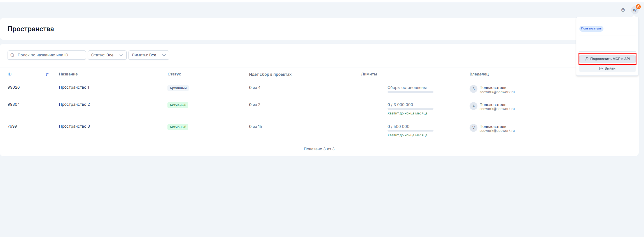Viewport: 644px width, 237px height.
Task: Open the Статус: Все filter dropdown
Action: (x=107, y=55)
